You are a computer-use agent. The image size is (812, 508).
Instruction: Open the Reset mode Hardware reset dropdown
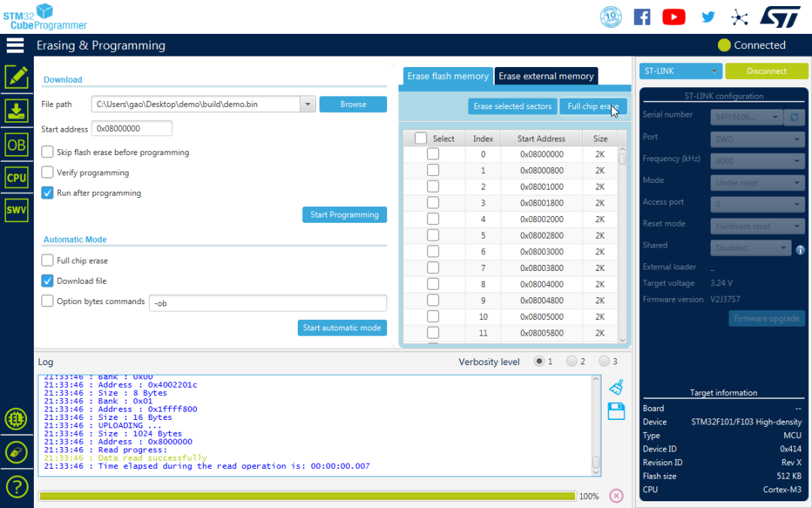pyautogui.click(x=758, y=226)
